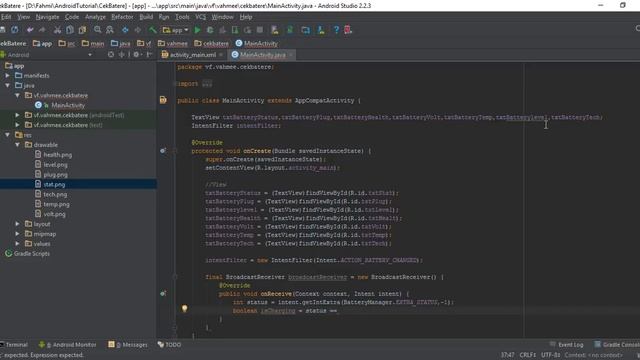
Task: Expand the manifests folder
Action: click(7, 76)
